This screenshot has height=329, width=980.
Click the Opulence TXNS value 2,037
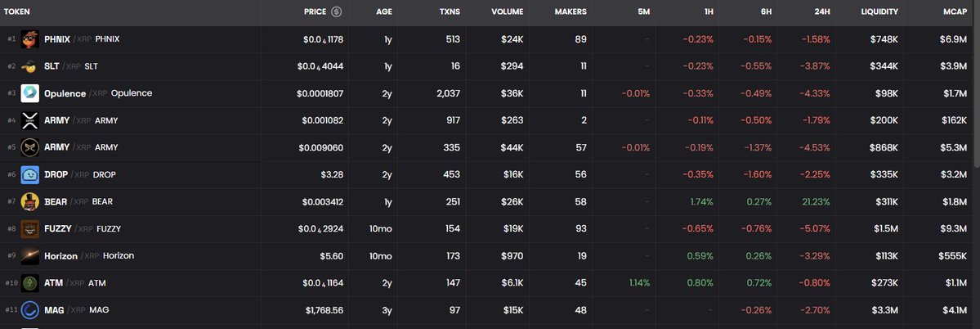point(448,93)
